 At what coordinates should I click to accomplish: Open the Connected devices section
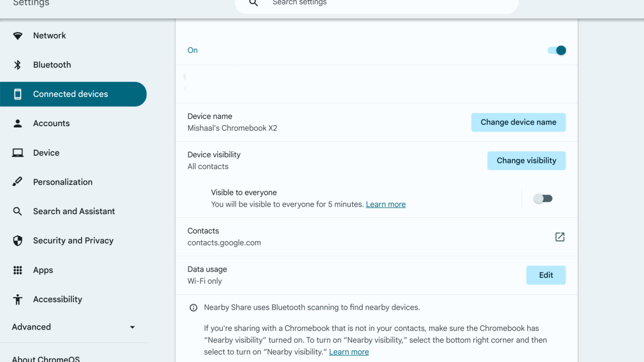(70, 94)
